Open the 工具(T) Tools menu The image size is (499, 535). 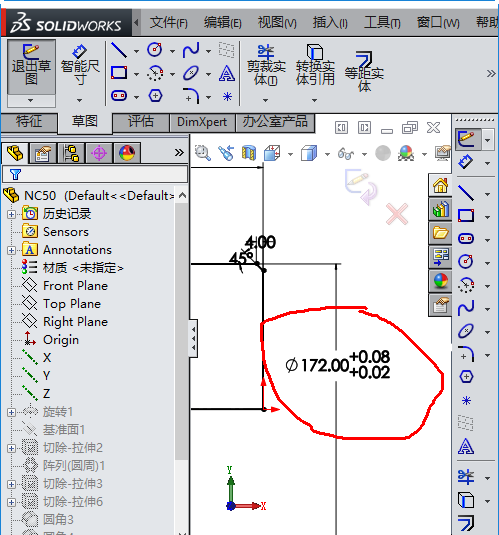tap(382, 23)
